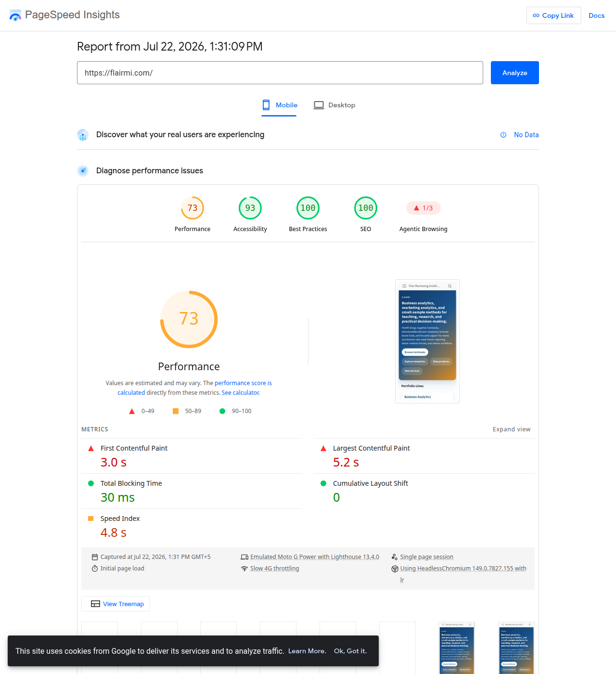The height and width of the screenshot is (674, 616).
Task: Switch to the Desktop tab
Action: click(x=334, y=105)
